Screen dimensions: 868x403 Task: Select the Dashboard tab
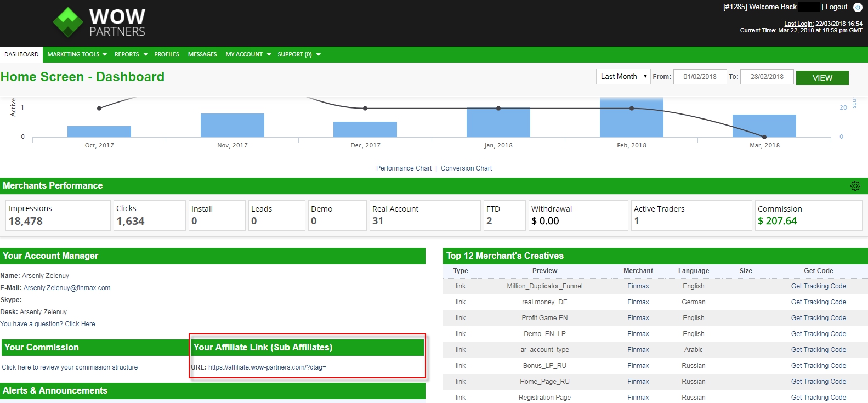[x=21, y=54]
